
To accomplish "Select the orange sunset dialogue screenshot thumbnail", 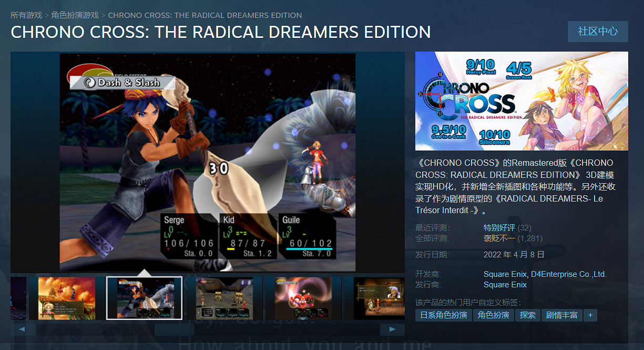I will [x=66, y=298].
